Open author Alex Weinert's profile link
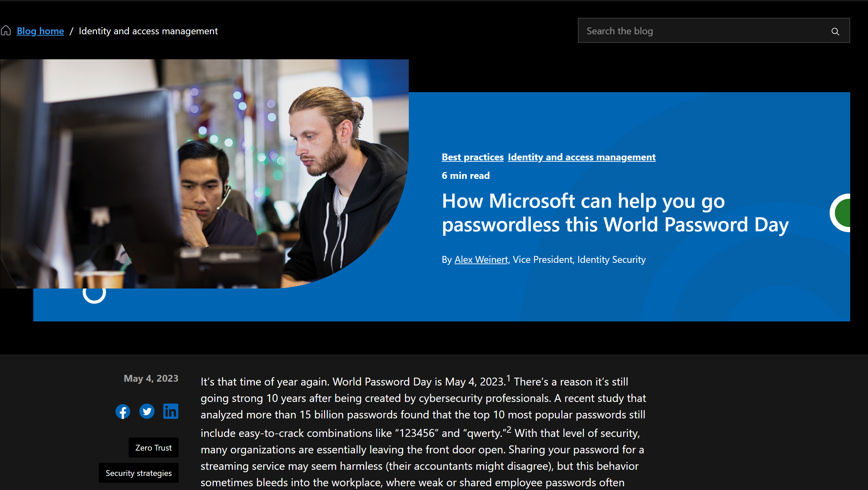The width and height of the screenshot is (868, 490). (x=481, y=260)
